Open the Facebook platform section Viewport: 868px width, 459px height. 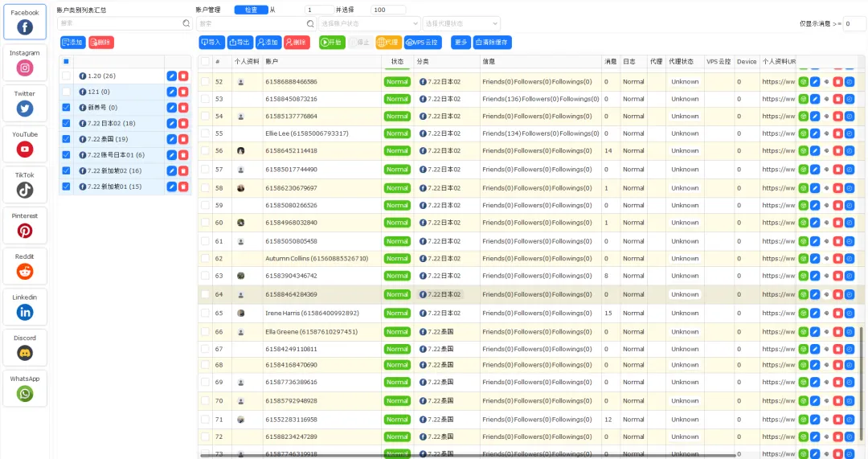(25, 23)
